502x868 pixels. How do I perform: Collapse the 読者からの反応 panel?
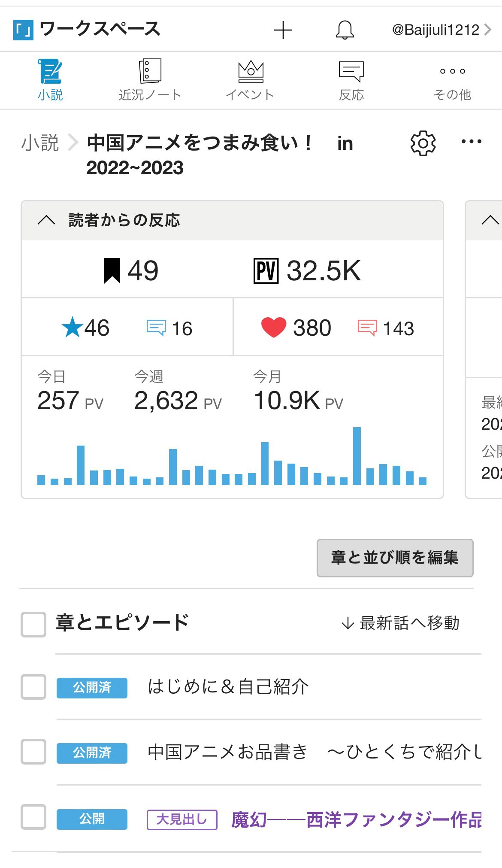(46, 220)
